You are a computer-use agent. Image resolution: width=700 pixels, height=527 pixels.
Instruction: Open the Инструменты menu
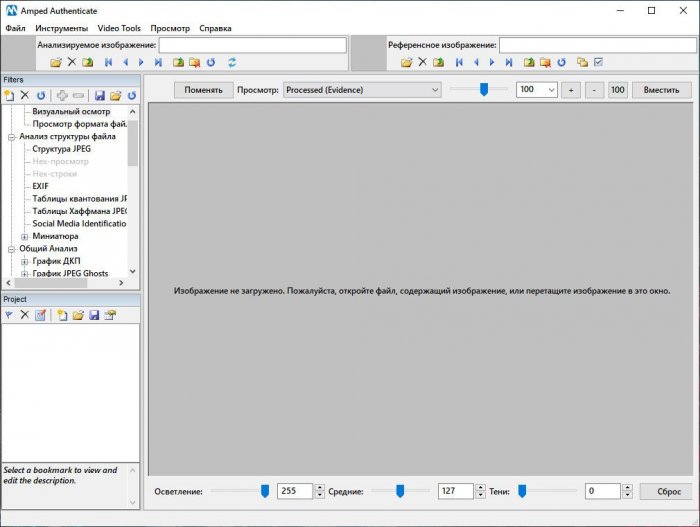(x=61, y=28)
